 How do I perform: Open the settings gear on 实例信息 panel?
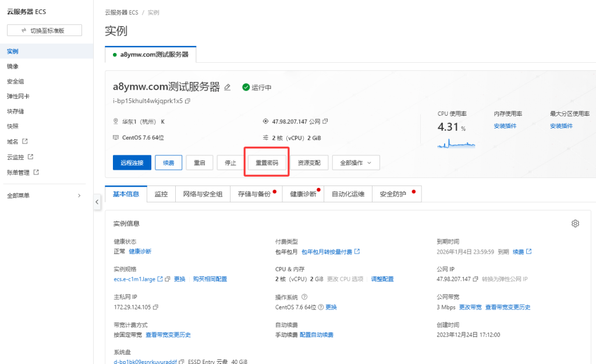point(575,223)
